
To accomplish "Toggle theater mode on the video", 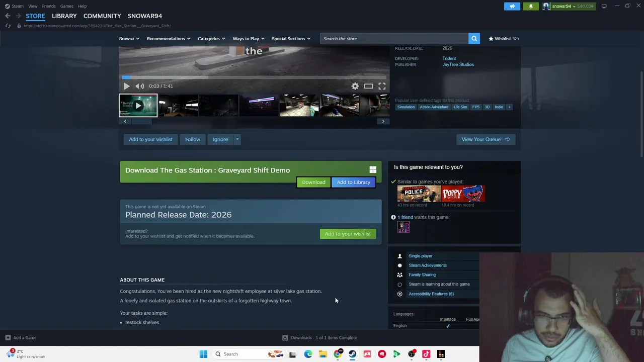I will click(x=368, y=86).
